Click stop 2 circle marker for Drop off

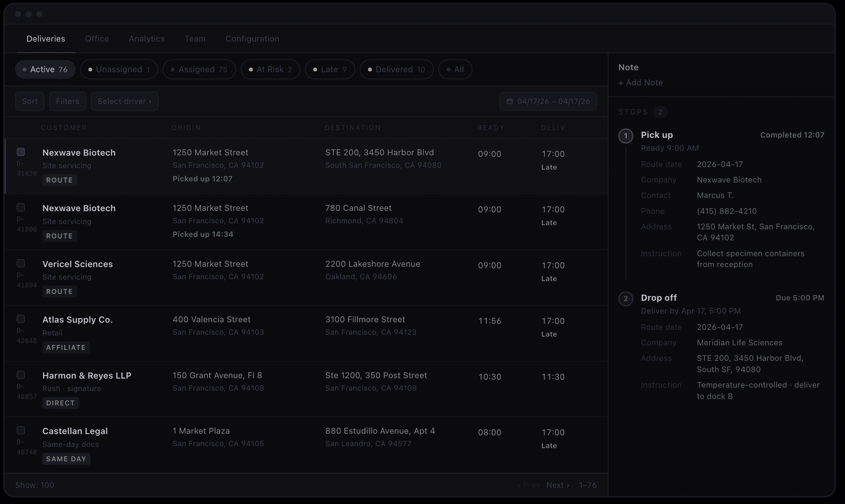tap(625, 298)
